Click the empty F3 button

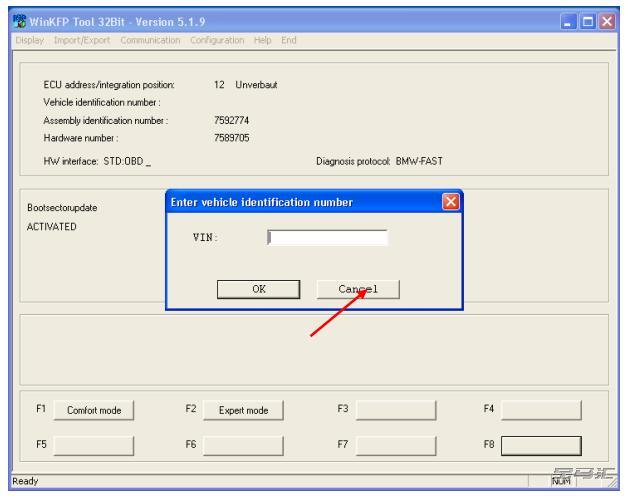pos(396,409)
